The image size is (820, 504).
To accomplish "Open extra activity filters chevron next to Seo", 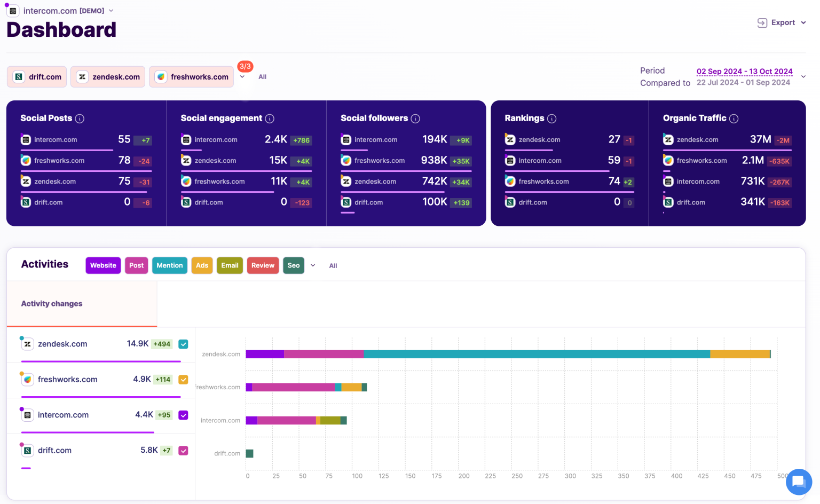I will 313,265.
